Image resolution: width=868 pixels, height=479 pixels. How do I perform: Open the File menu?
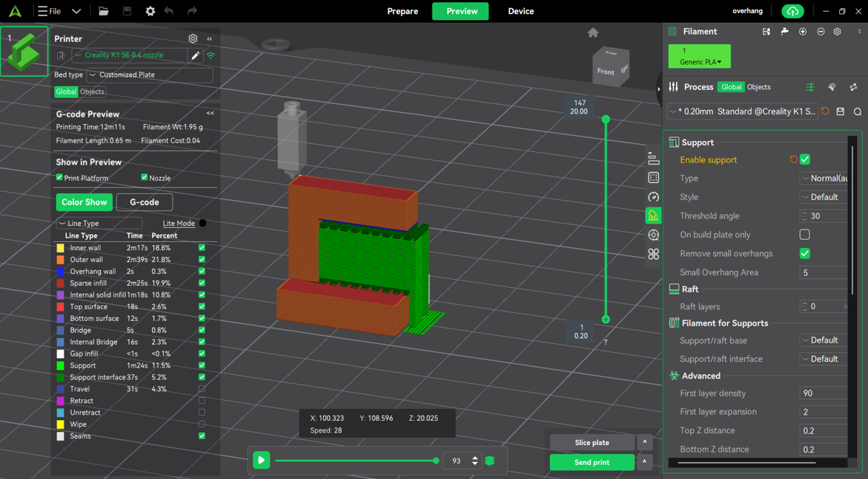coord(49,11)
